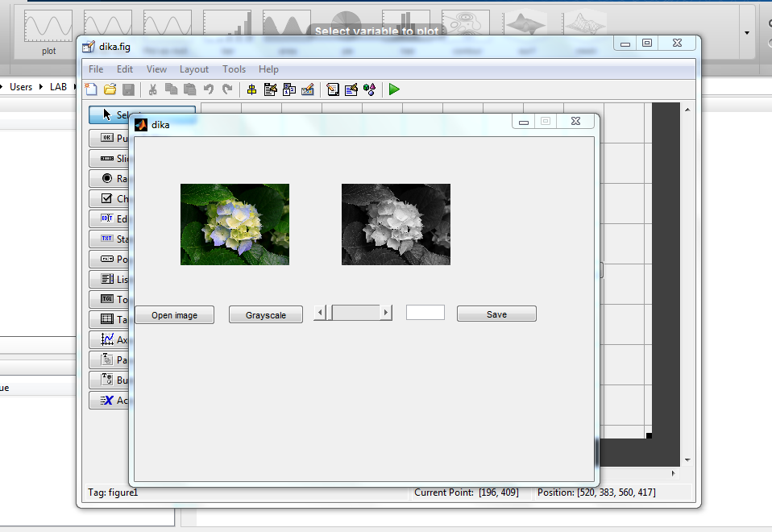Click the grayscale hydrangea image
Screen dimensions: 772x532
point(396,225)
